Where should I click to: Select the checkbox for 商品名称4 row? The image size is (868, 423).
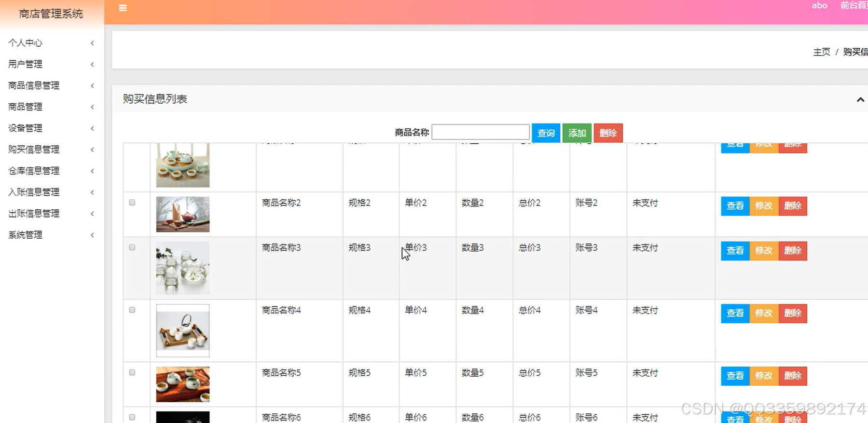(x=132, y=310)
